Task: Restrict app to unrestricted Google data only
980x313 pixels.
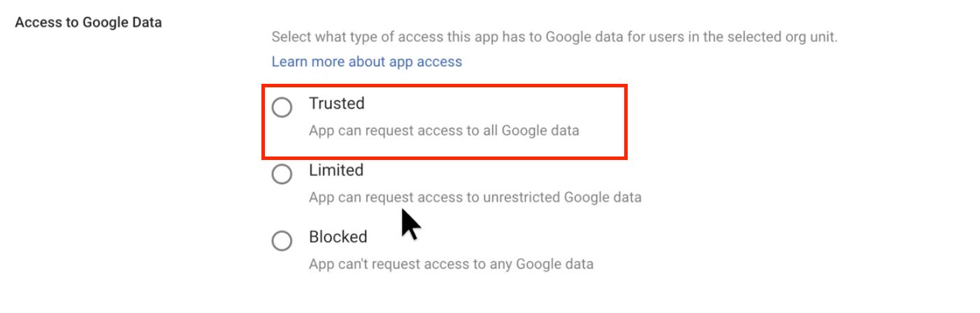Action: (282, 174)
